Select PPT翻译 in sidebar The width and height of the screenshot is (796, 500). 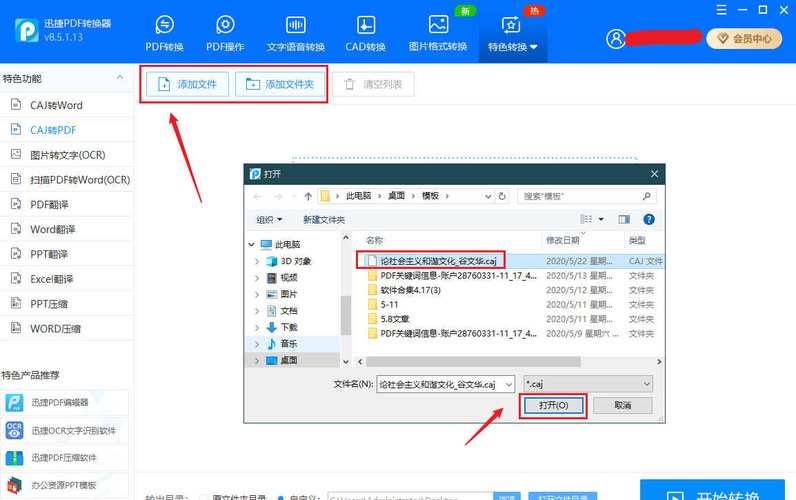[x=67, y=254]
